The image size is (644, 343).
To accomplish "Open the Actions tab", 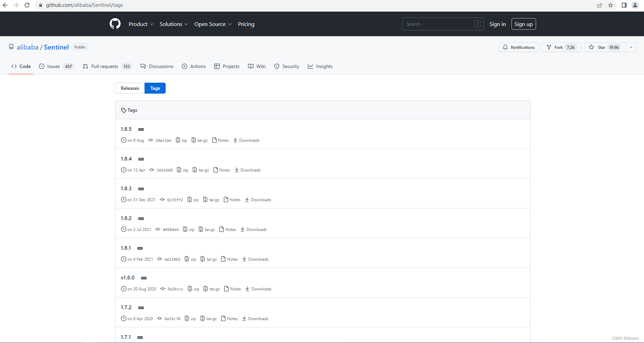I will click(194, 66).
